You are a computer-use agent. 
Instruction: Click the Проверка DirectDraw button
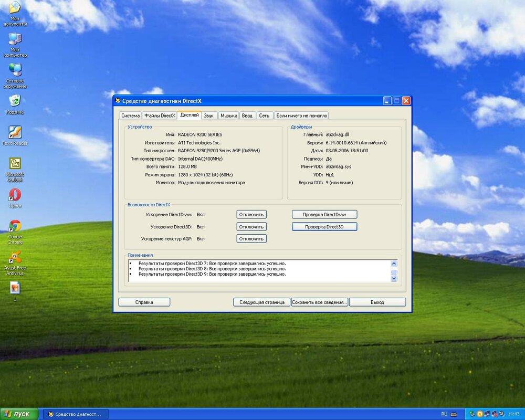click(324, 214)
